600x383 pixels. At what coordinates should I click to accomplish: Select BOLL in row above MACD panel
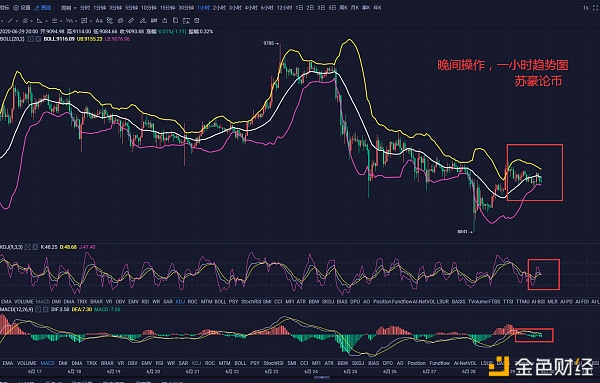click(220, 302)
